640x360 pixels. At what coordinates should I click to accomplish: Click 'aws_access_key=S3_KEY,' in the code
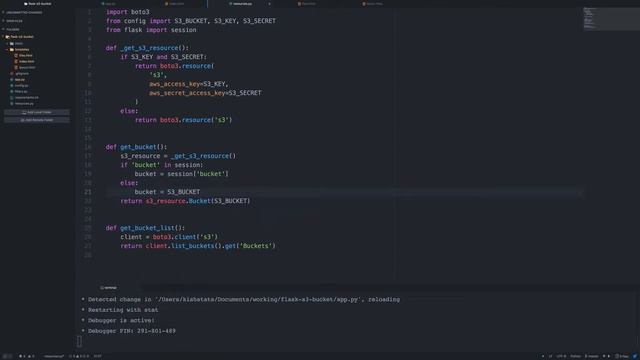tap(189, 84)
